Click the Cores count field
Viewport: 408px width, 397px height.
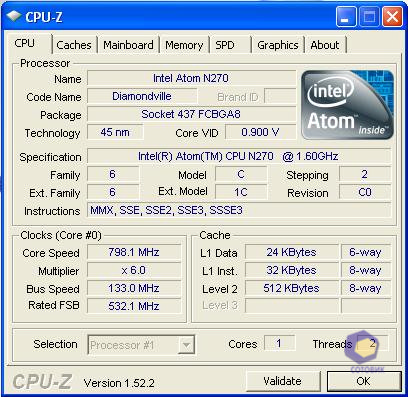[279, 343]
